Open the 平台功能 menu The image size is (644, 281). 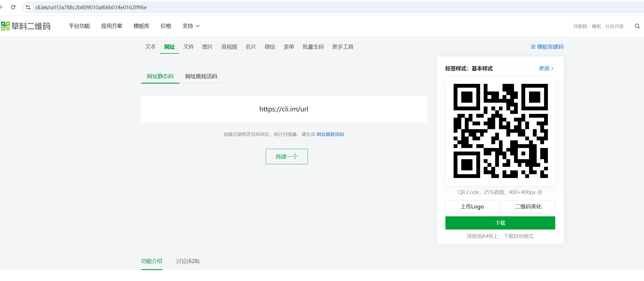pyautogui.click(x=79, y=26)
